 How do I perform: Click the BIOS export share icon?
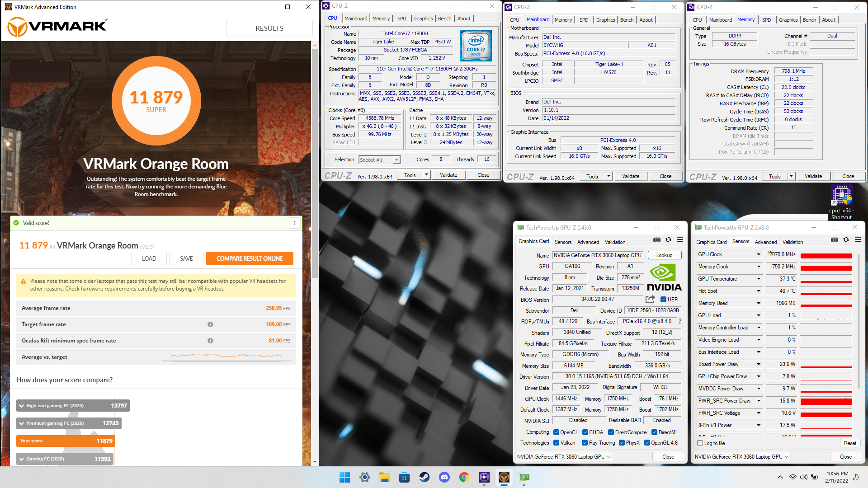[x=650, y=299]
